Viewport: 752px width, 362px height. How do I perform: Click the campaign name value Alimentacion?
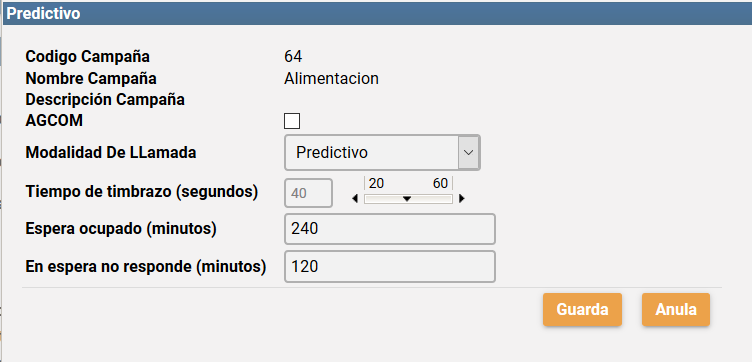pyautogui.click(x=331, y=78)
